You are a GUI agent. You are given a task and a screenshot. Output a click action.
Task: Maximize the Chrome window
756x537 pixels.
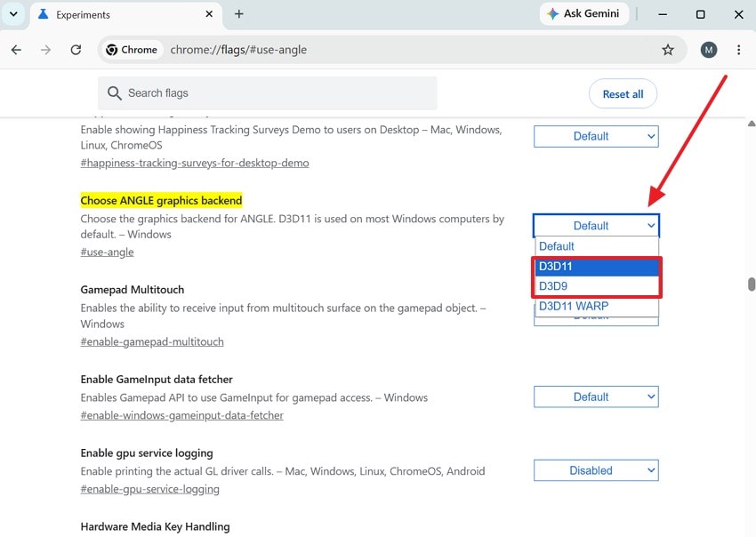[x=701, y=14]
